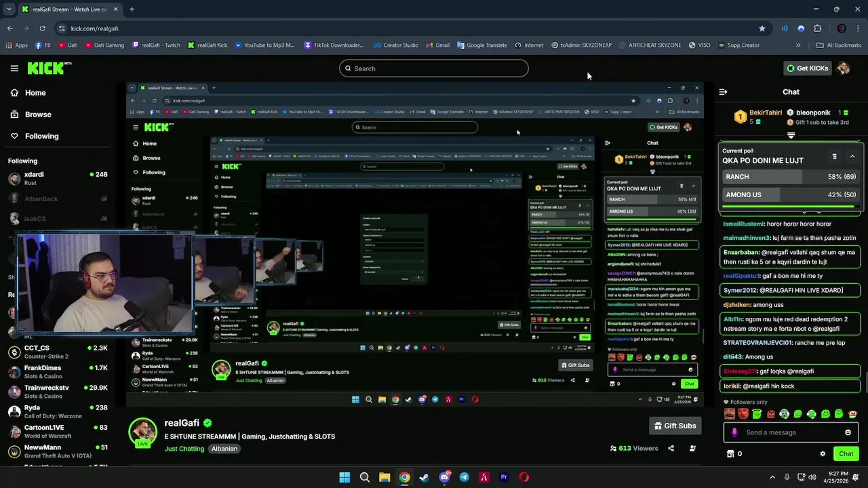Open the chat shop icon
The width and height of the screenshot is (868, 488).
[730, 454]
